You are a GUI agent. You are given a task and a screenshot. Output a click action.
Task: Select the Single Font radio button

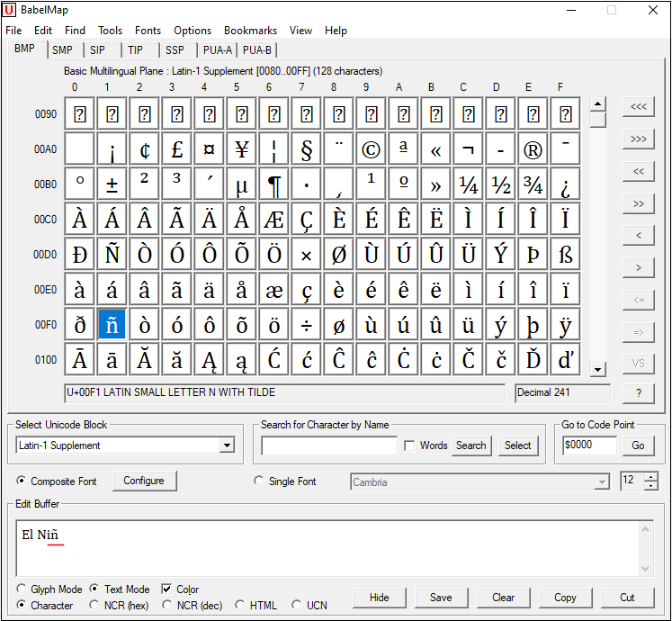pyautogui.click(x=258, y=481)
